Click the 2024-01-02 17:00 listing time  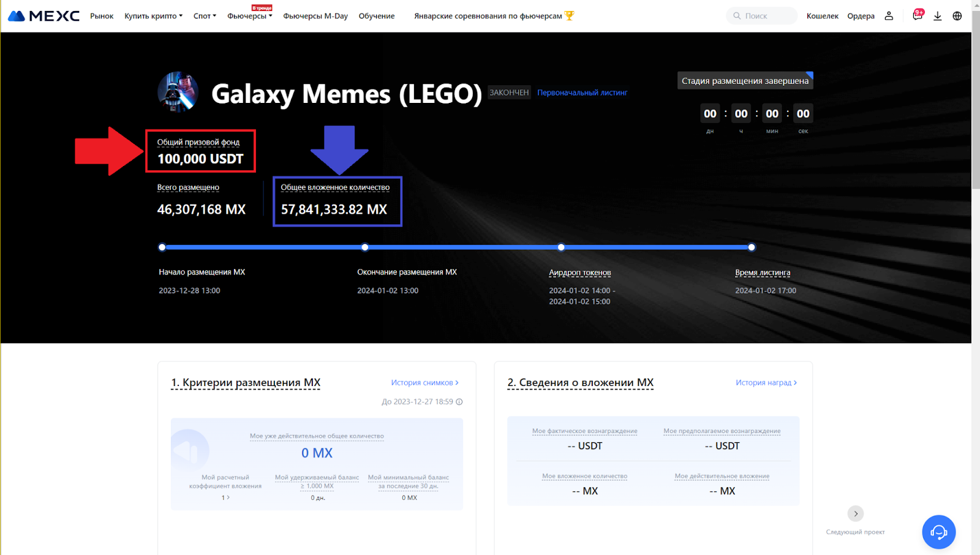[x=766, y=291]
